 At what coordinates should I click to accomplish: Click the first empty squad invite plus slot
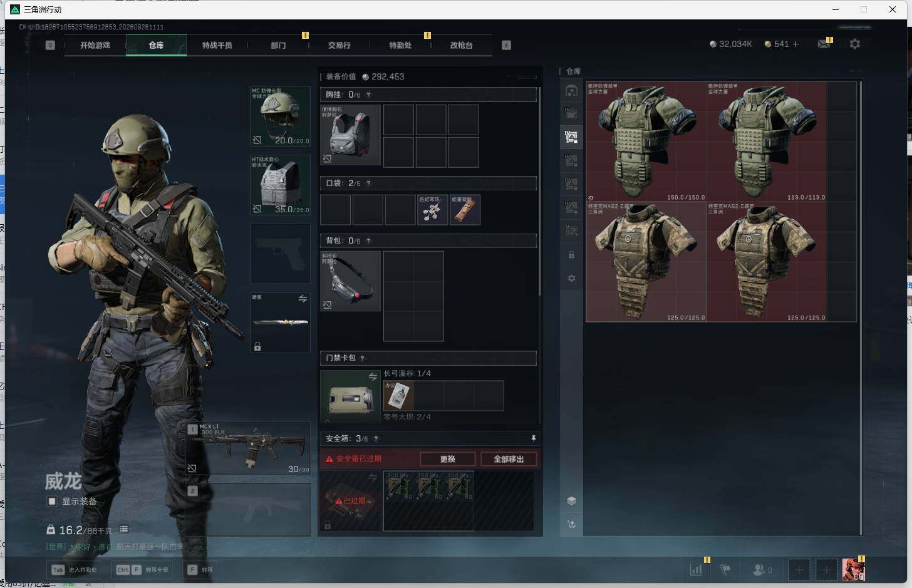(x=799, y=570)
